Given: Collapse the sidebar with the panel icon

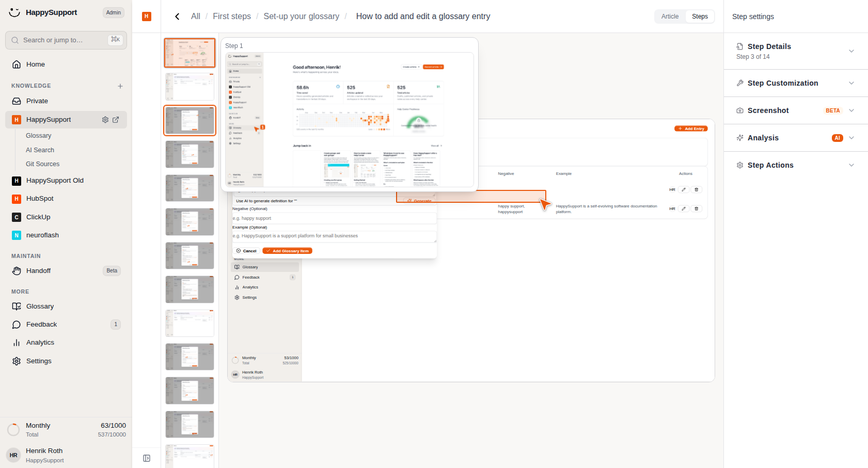Looking at the screenshot, I should point(147,458).
